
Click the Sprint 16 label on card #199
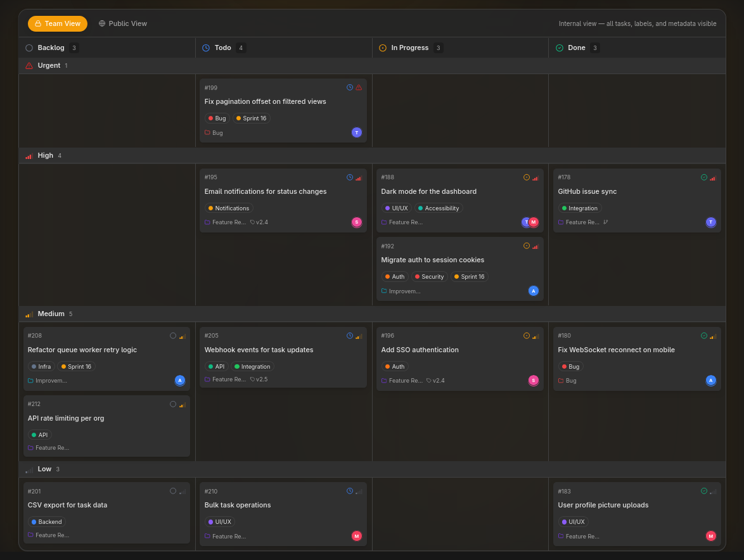point(252,118)
